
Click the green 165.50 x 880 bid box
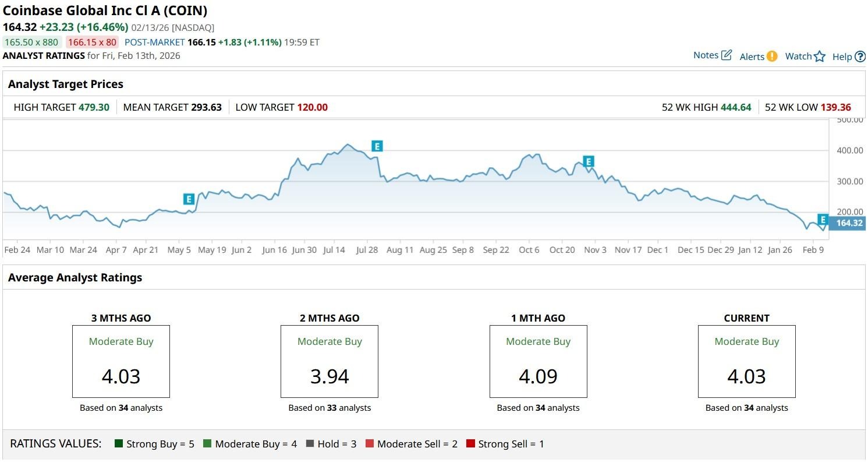click(x=32, y=42)
